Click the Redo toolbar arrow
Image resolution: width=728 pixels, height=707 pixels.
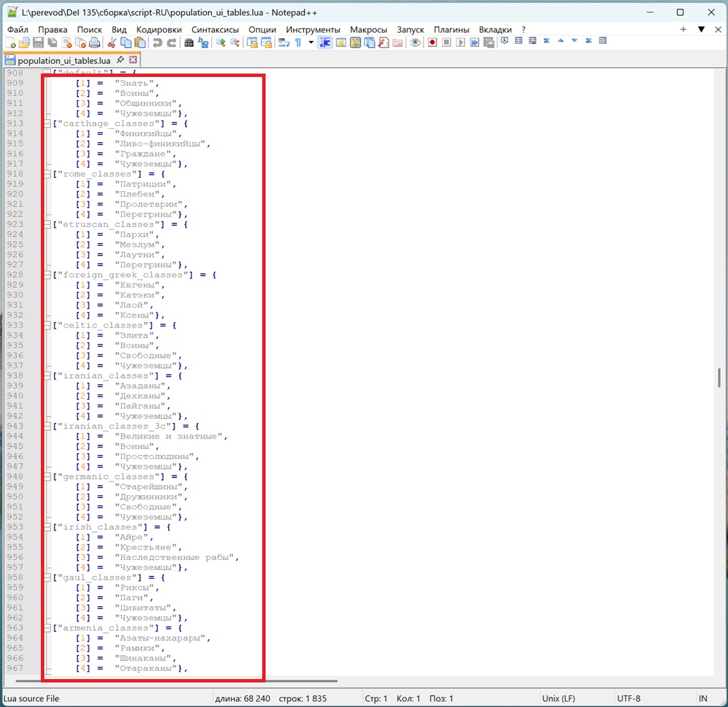tap(172, 43)
